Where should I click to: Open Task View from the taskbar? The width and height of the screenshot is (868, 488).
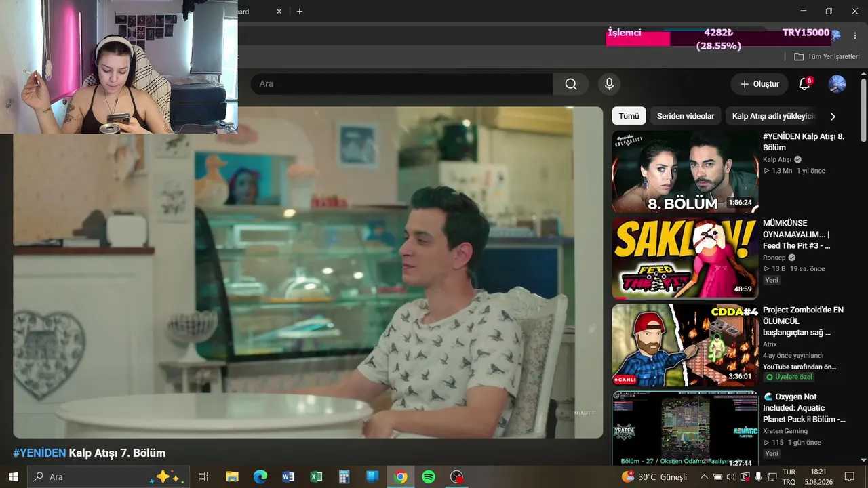[x=203, y=476]
